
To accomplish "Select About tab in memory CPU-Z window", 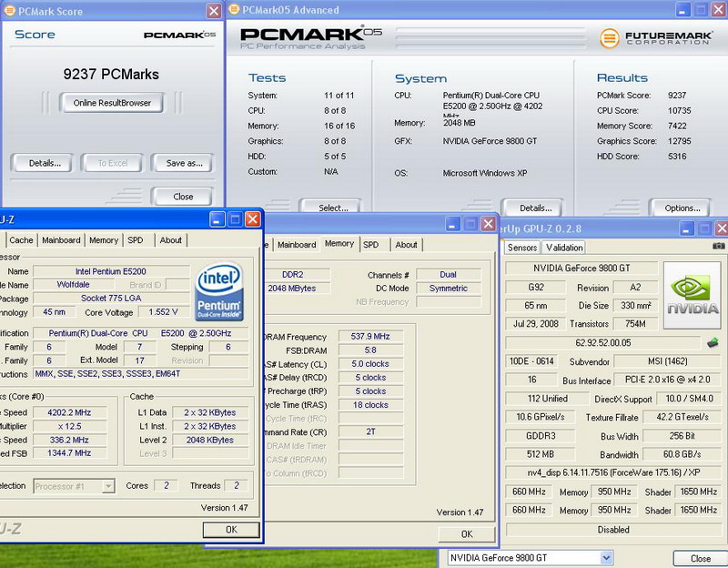I will click(406, 245).
